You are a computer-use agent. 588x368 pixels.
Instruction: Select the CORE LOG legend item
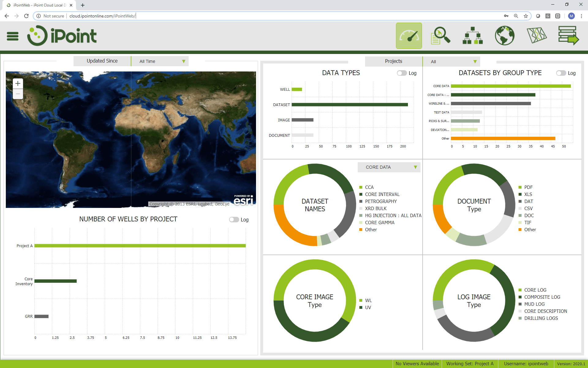tap(532, 290)
